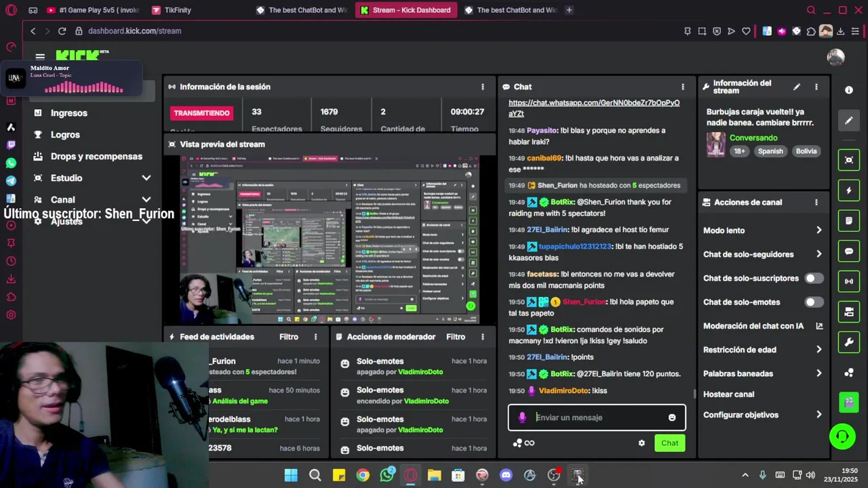The width and height of the screenshot is (868, 488).
Task: Click the heart bookmark icon in address bar
Action: [x=746, y=31]
